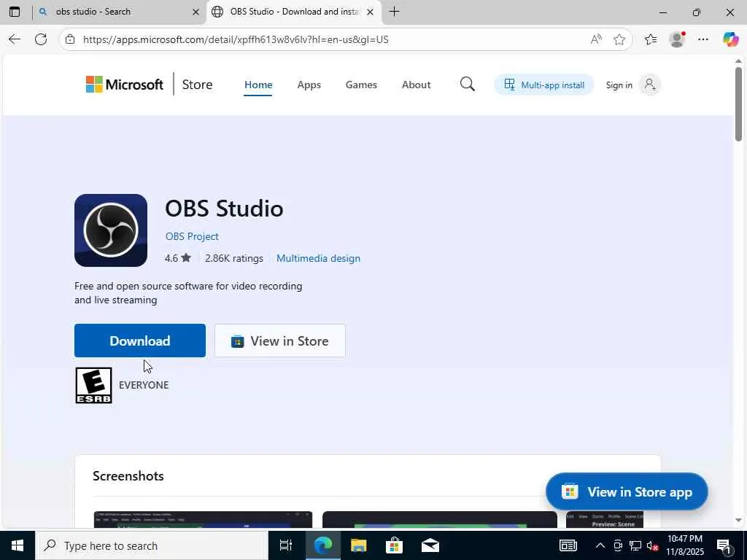View site information via the lock icon

70,39
